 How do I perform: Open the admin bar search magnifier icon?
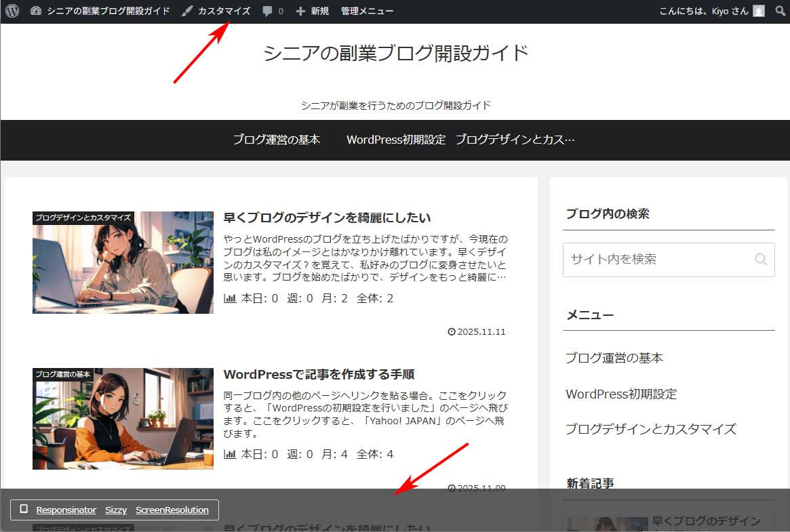(780, 10)
